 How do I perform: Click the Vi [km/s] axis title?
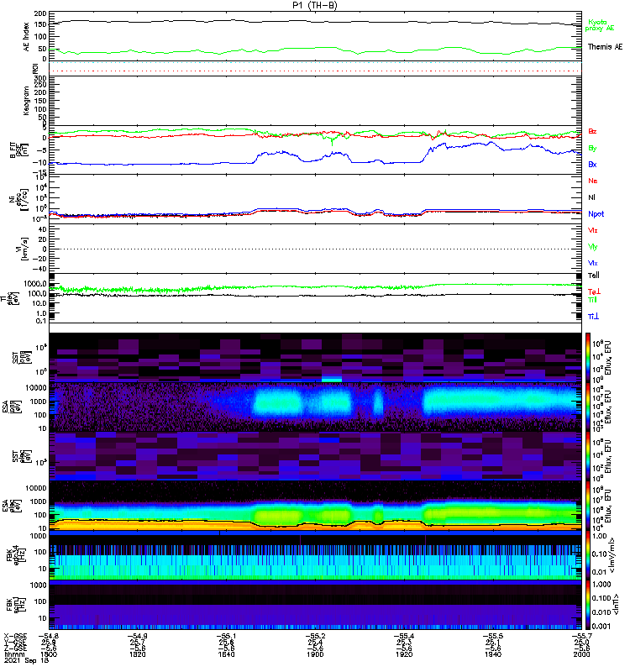[x=23, y=249]
